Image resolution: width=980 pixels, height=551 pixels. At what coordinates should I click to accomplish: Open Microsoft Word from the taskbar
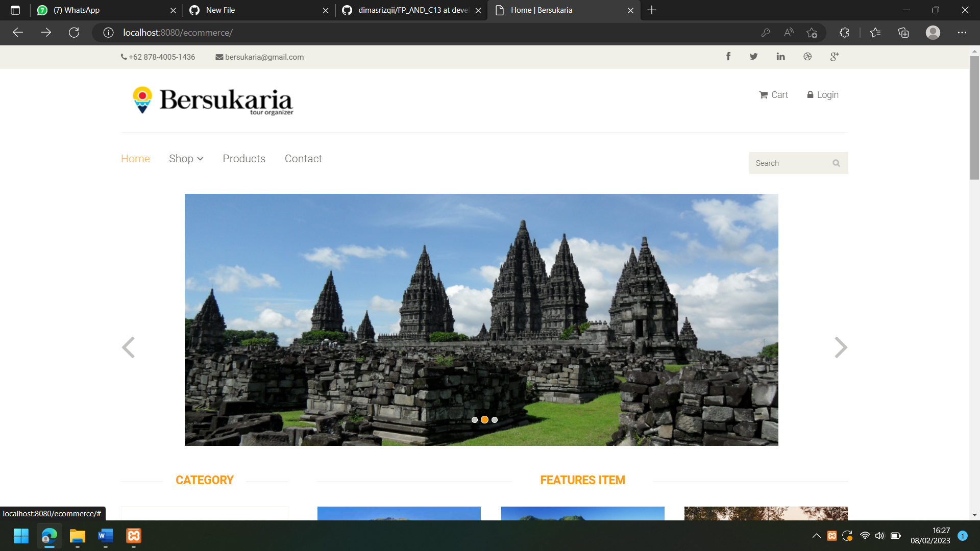[105, 536]
